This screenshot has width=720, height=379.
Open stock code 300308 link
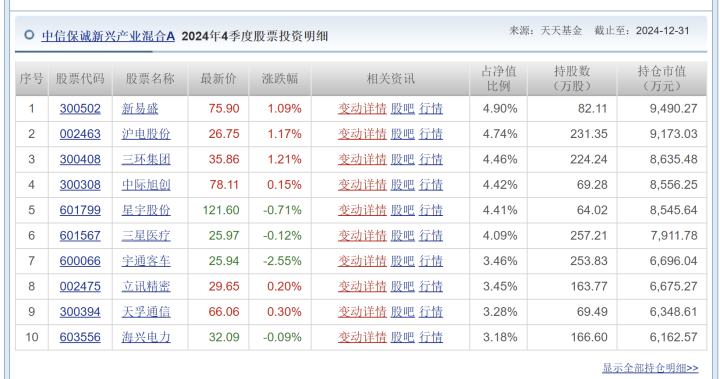[80, 185]
